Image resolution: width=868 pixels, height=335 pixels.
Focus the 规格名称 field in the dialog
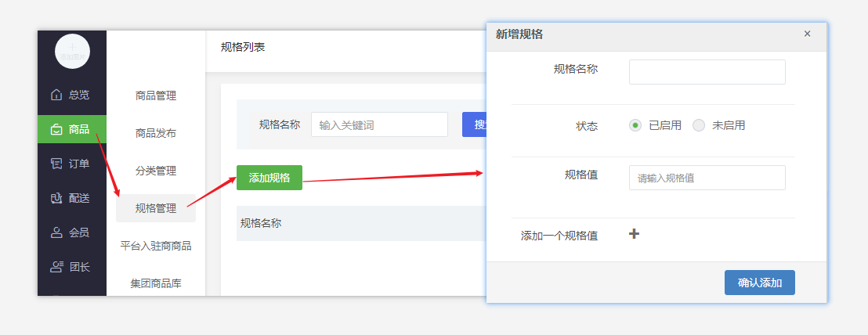(x=707, y=72)
